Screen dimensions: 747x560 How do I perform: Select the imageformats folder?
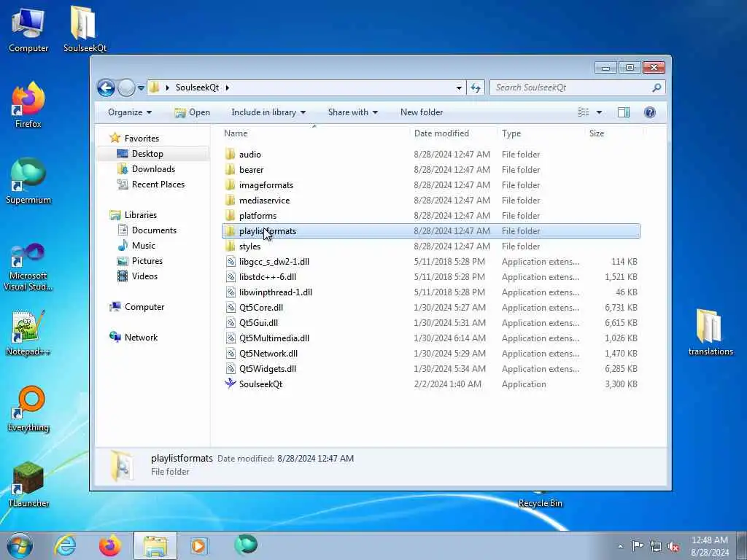[x=430, y=184]
